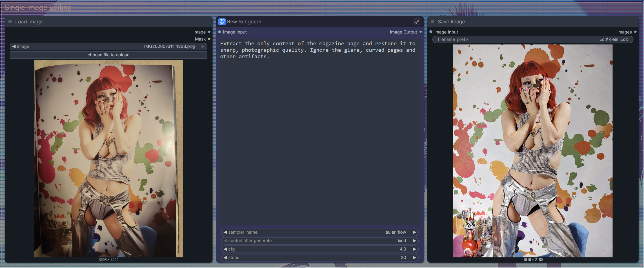
Task: Select the previous image file with the left arrow
Action: [14, 46]
